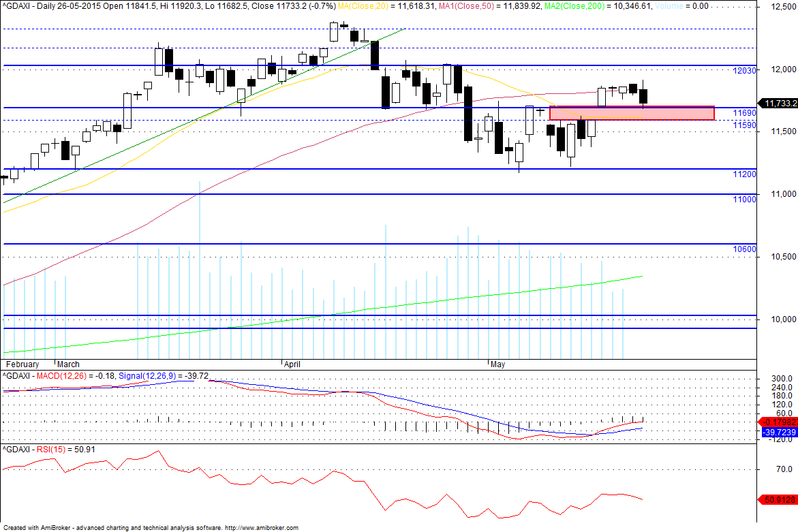Image resolution: width=798 pixels, height=532 pixels.
Task: Click the 10,500 price axis value
Action: tap(783, 257)
